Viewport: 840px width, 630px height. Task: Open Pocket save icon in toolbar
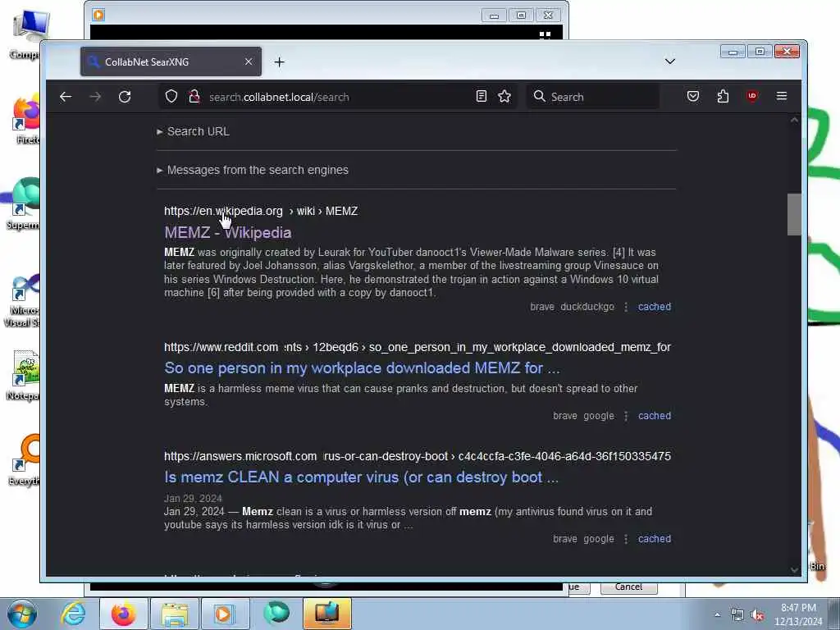pyautogui.click(x=692, y=97)
